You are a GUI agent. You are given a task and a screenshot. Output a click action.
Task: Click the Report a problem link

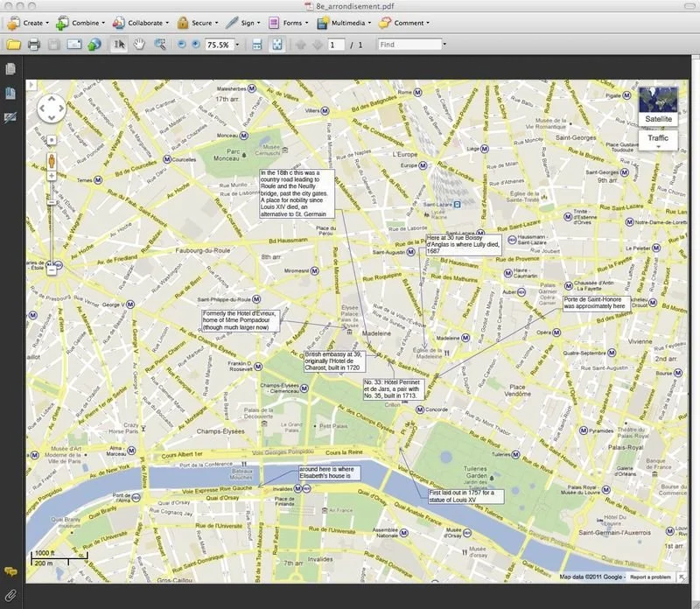pyautogui.click(x=650, y=577)
